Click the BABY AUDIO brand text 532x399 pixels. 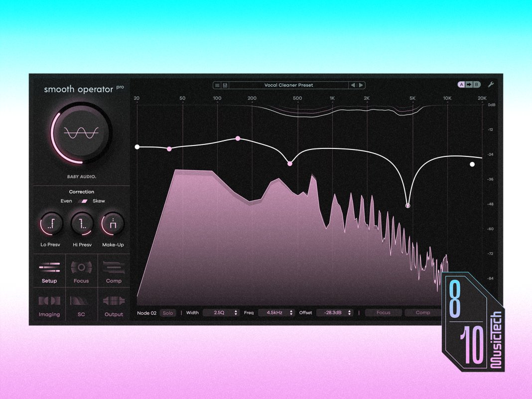click(x=81, y=176)
